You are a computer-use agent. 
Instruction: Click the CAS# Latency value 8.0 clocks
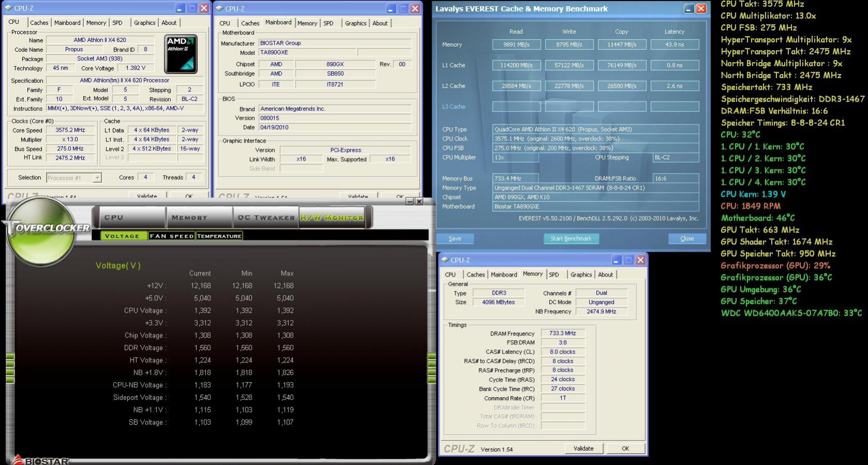(563, 352)
